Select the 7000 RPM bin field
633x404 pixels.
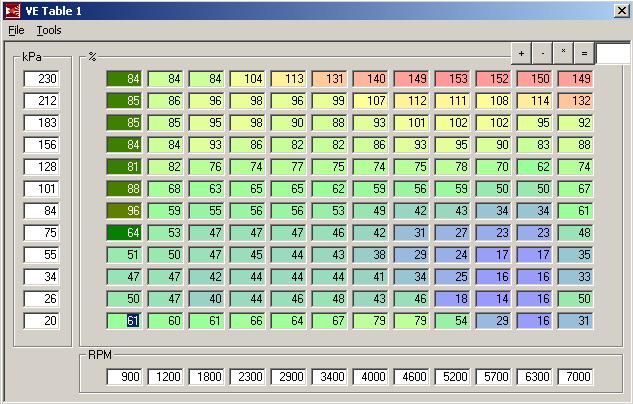[576, 377]
